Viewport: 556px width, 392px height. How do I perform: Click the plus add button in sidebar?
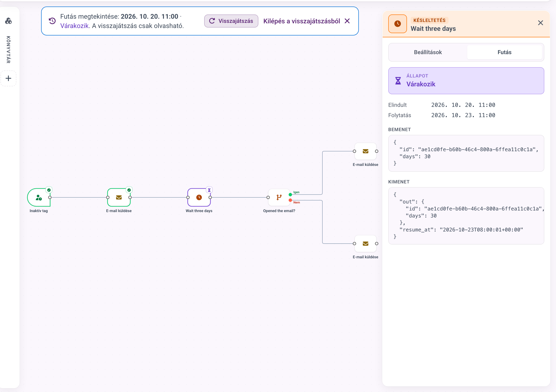(8, 78)
